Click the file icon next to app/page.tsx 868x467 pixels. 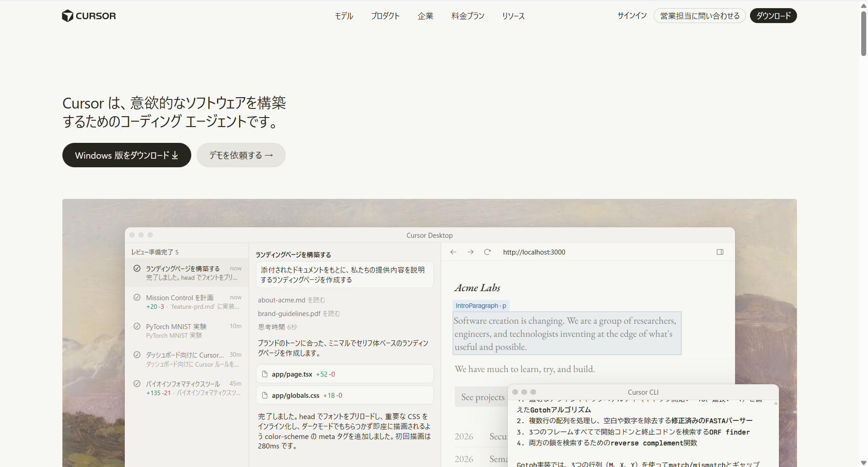[x=265, y=374]
